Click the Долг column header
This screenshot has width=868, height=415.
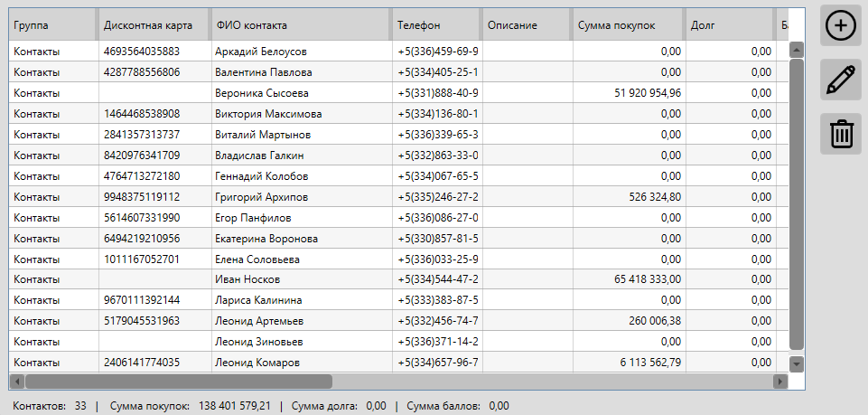pyautogui.click(x=728, y=26)
